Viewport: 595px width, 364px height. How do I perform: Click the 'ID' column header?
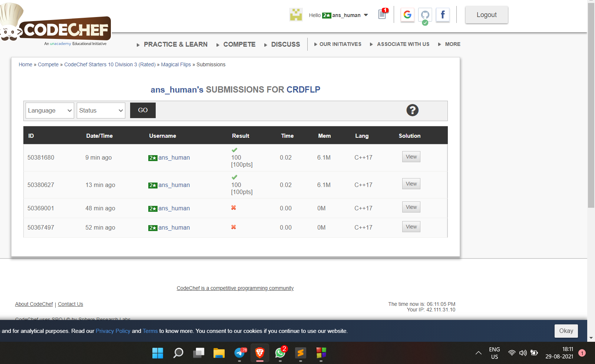31,136
